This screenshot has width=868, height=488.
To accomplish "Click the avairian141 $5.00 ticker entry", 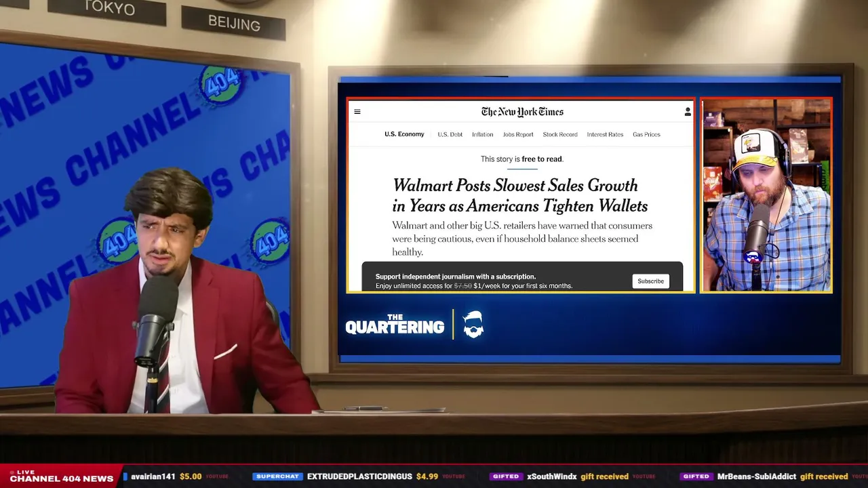I will pos(166,476).
